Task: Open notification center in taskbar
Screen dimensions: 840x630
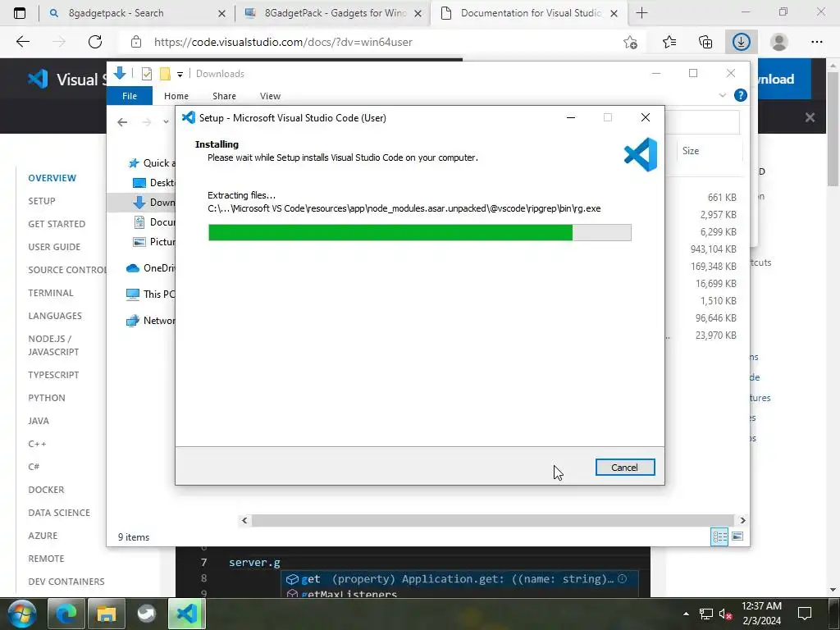Action: [x=804, y=614]
